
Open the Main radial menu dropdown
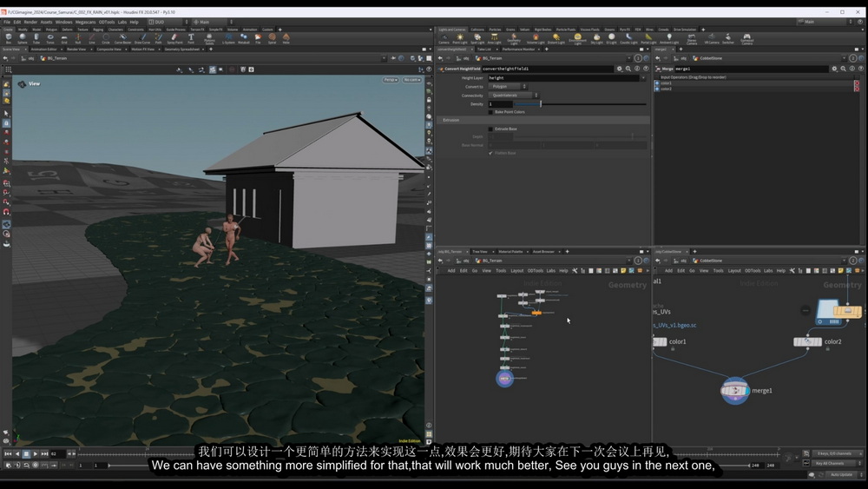212,23
